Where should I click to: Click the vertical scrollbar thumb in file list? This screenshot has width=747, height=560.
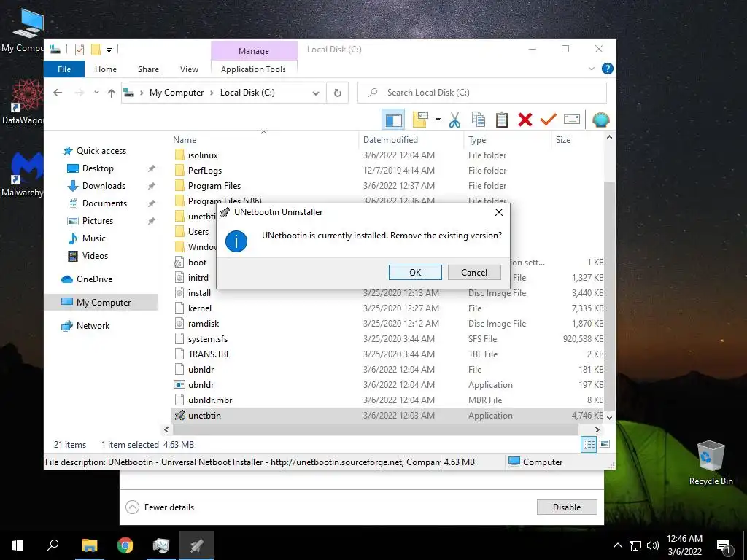coord(609,295)
